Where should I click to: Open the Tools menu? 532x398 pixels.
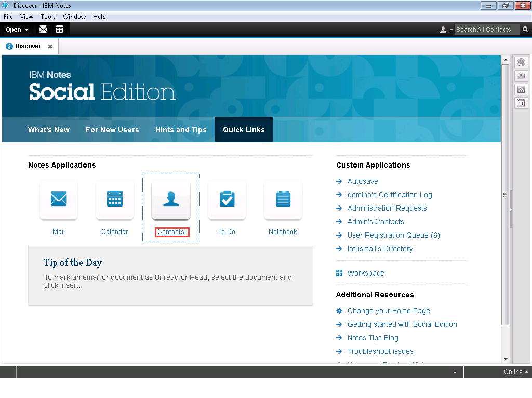click(48, 17)
